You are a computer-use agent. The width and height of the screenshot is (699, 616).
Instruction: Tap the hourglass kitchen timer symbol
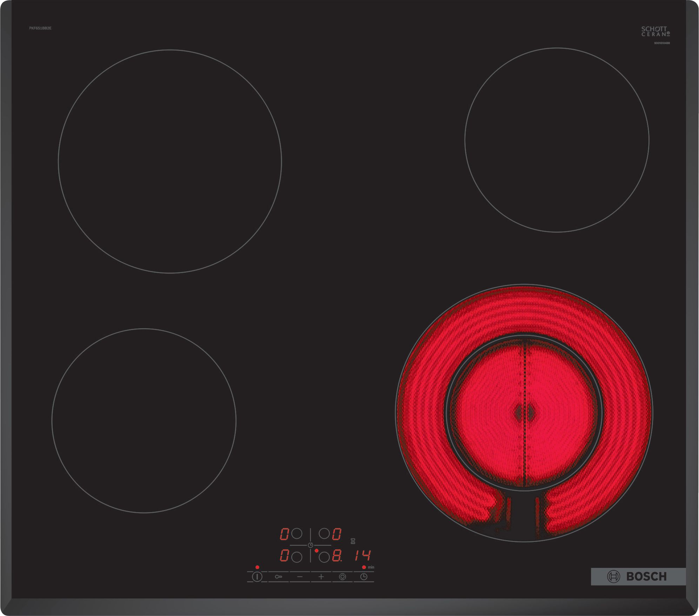tap(353, 541)
